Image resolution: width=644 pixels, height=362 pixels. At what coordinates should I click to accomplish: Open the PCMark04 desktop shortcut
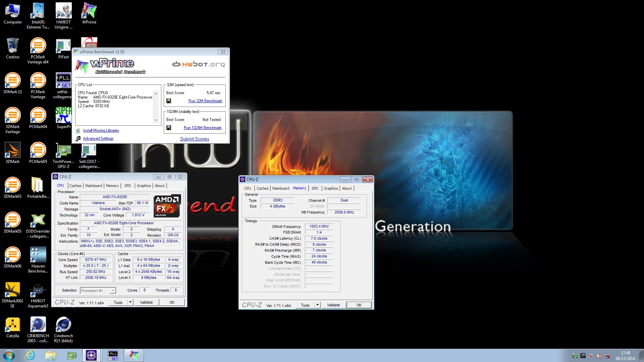pyautogui.click(x=38, y=118)
